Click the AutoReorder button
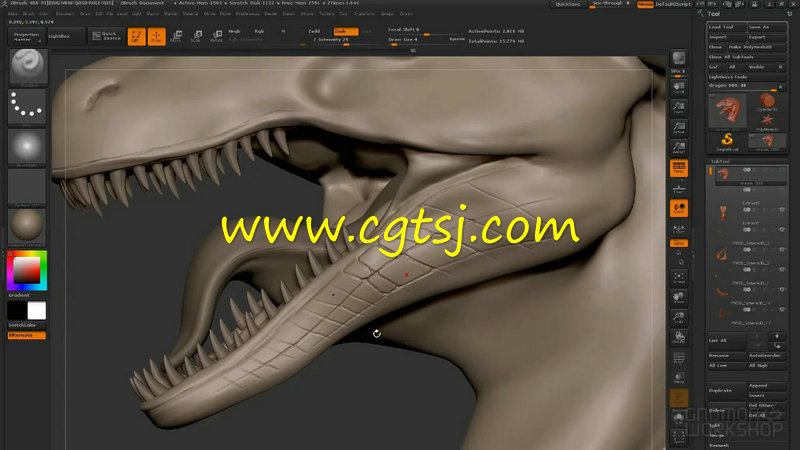The width and height of the screenshot is (800, 450). coord(767,356)
